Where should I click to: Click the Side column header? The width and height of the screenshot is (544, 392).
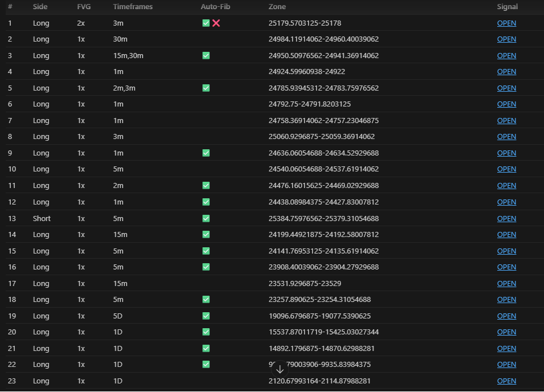point(40,7)
